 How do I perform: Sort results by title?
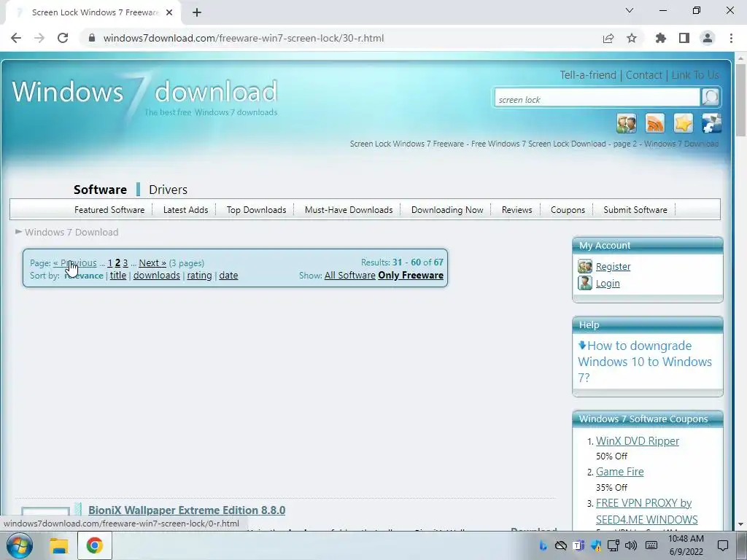(x=118, y=275)
